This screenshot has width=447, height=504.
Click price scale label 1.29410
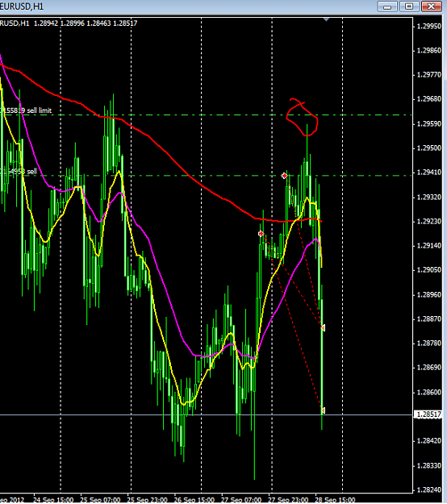click(x=429, y=173)
